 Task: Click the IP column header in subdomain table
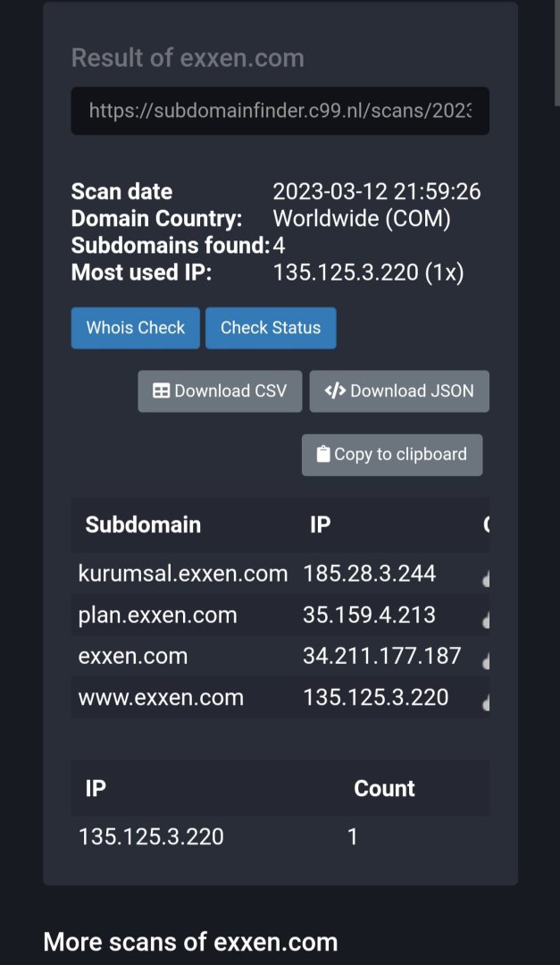point(320,524)
